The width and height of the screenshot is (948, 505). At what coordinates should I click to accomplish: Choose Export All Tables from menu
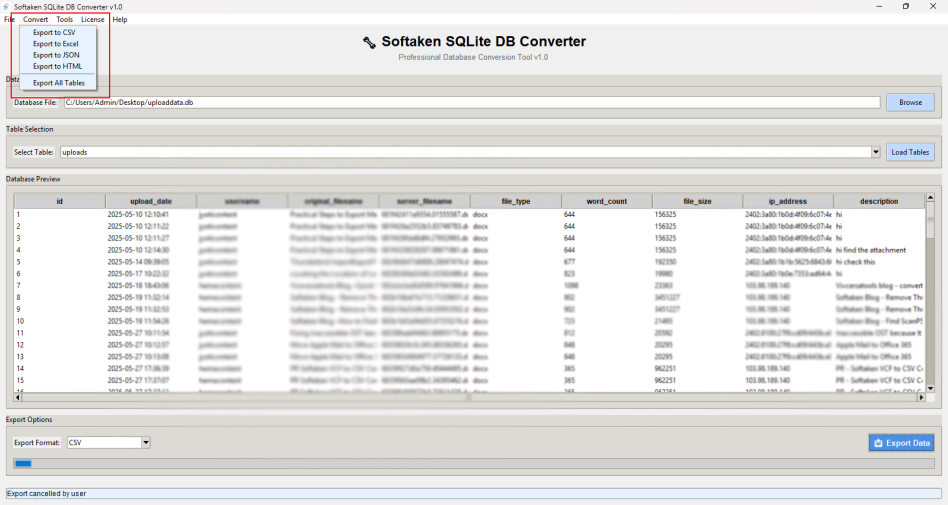[x=59, y=83]
